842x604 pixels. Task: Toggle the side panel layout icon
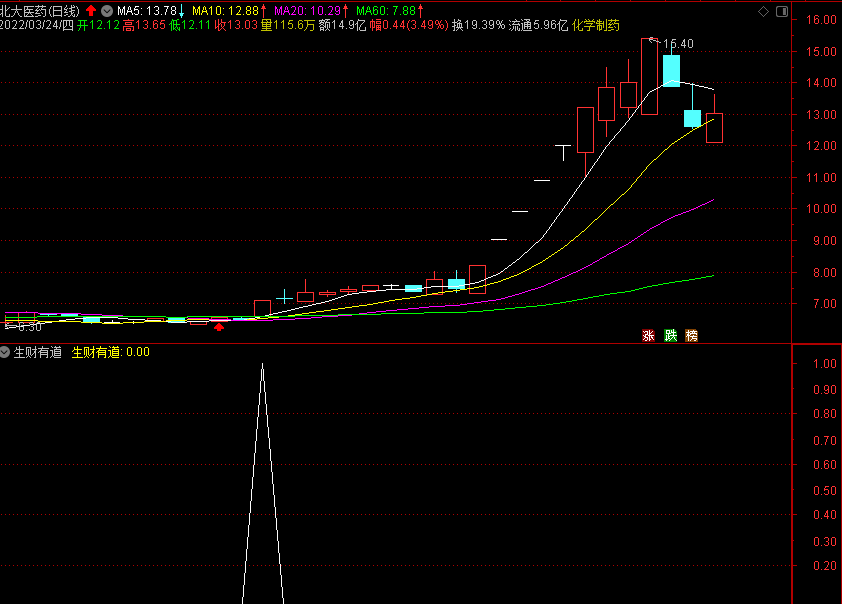click(x=782, y=11)
